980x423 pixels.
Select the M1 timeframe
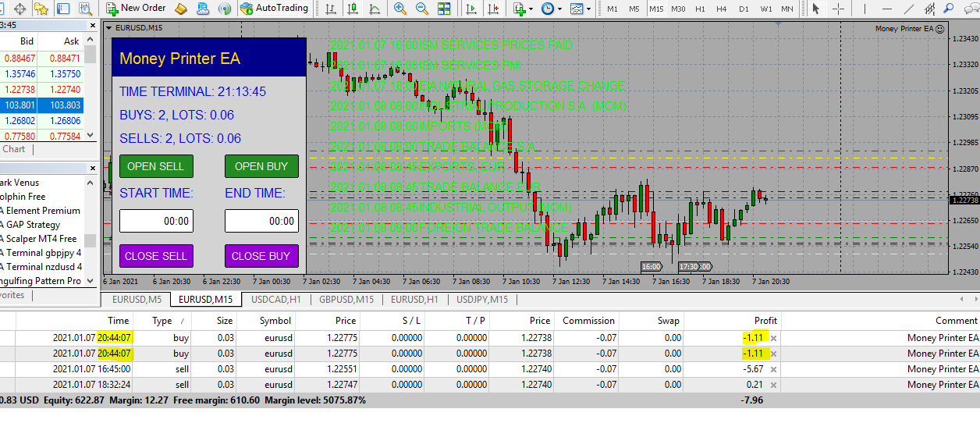[612, 9]
